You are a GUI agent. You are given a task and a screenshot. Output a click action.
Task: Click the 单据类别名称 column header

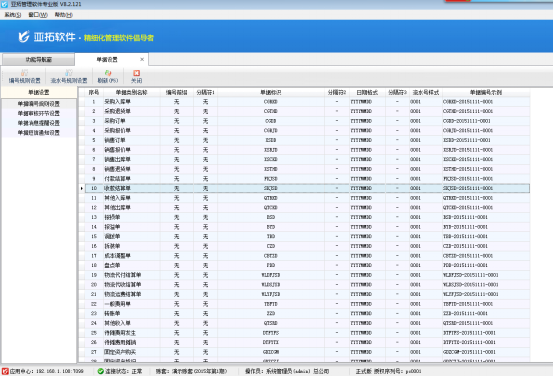131,93
